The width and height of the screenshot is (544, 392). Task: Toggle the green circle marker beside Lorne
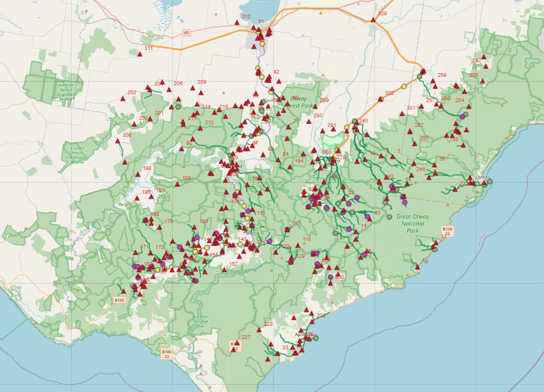490,182
